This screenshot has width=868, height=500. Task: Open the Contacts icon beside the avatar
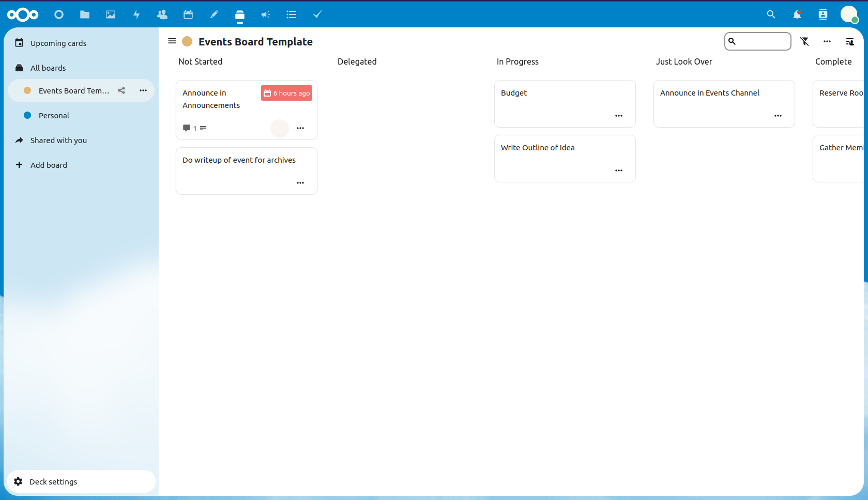tap(823, 14)
